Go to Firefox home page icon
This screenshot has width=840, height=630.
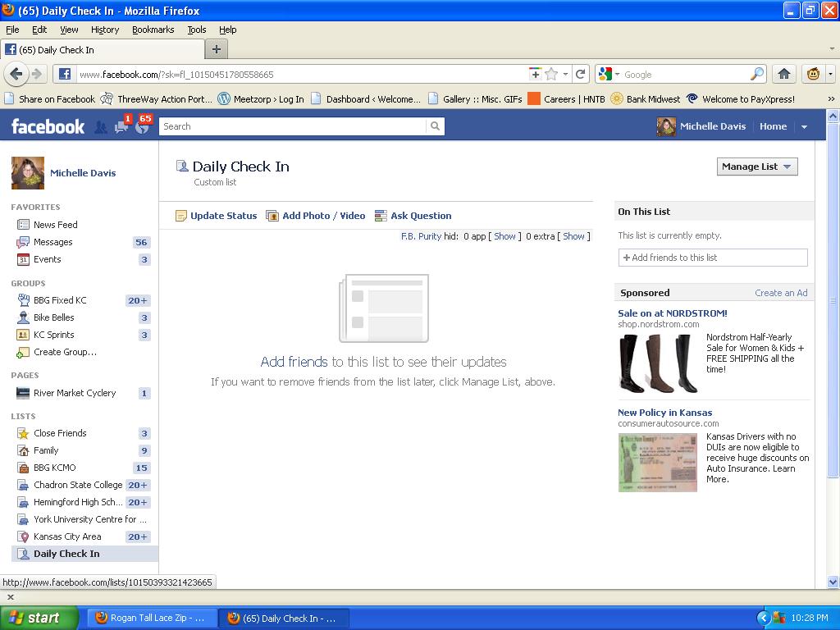pos(783,75)
